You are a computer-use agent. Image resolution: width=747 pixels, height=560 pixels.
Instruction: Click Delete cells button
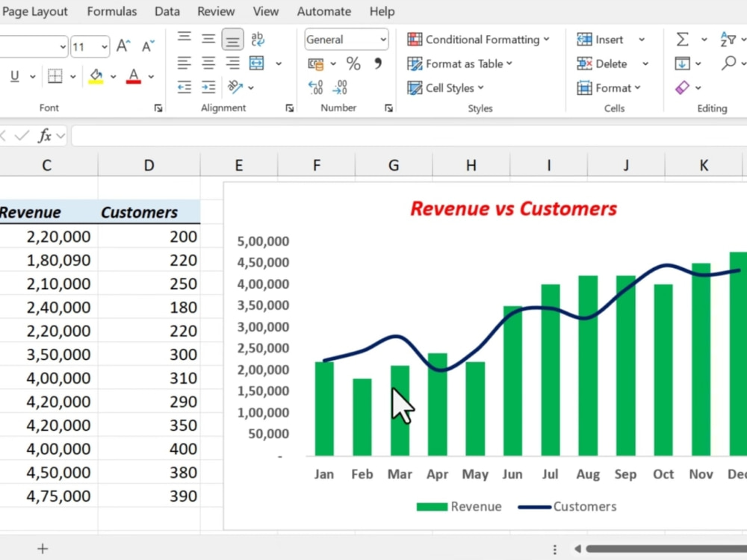[603, 63]
